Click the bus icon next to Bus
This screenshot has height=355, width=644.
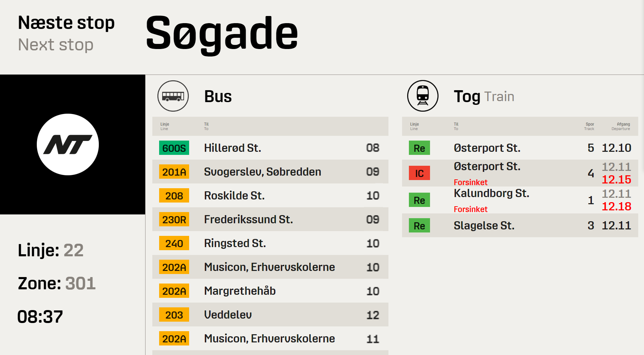pos(173,96)
